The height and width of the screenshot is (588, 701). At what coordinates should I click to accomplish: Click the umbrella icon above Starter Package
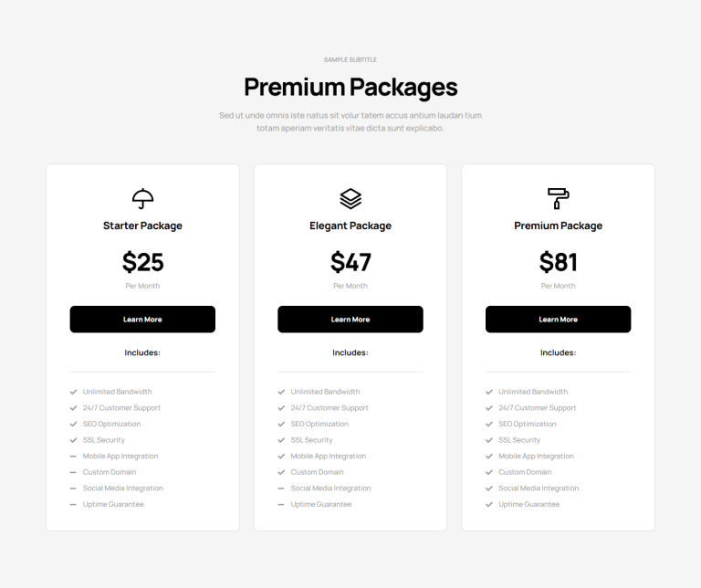pyautogui.click(x=142, y=198)
